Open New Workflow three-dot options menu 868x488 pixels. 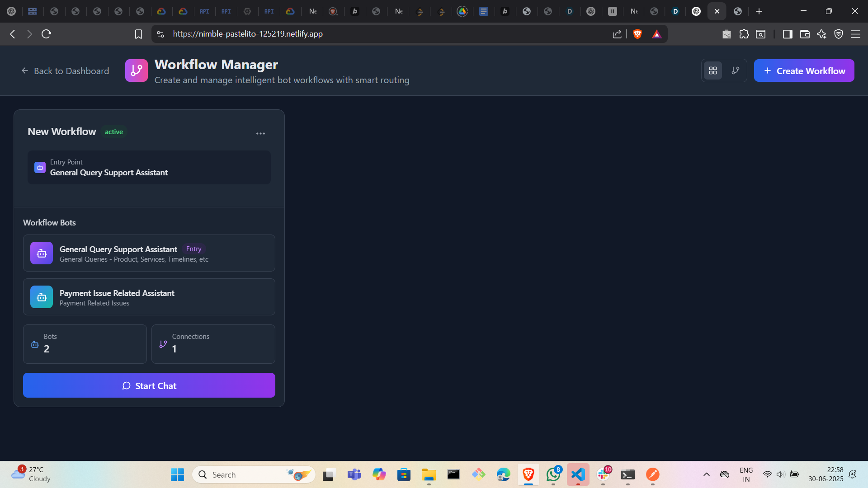coord(260,133)
